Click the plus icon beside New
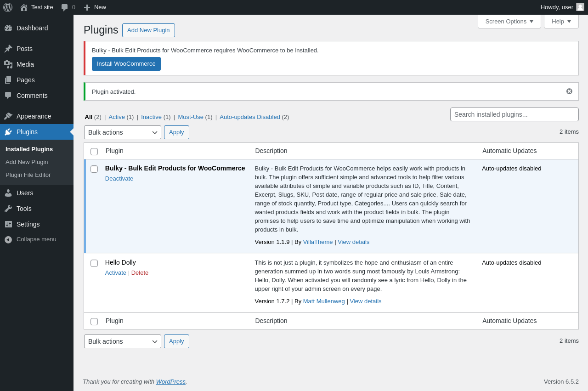 click(87, 7)
